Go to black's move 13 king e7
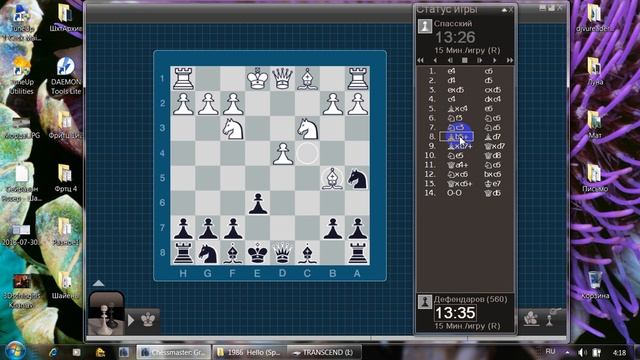The height and width of the screenshot is (360, 640). click(x=492, y=184)
